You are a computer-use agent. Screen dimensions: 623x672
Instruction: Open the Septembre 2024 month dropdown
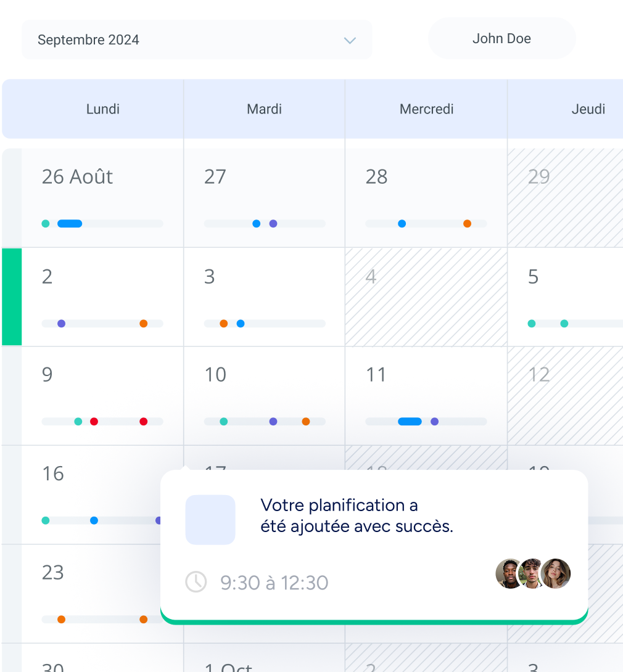(x=197, y=39)
